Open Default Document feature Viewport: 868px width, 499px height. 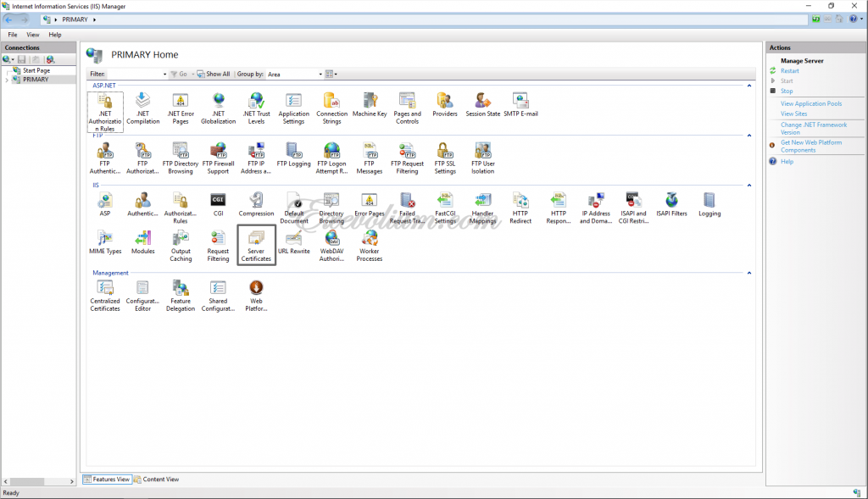pos(294,208)
